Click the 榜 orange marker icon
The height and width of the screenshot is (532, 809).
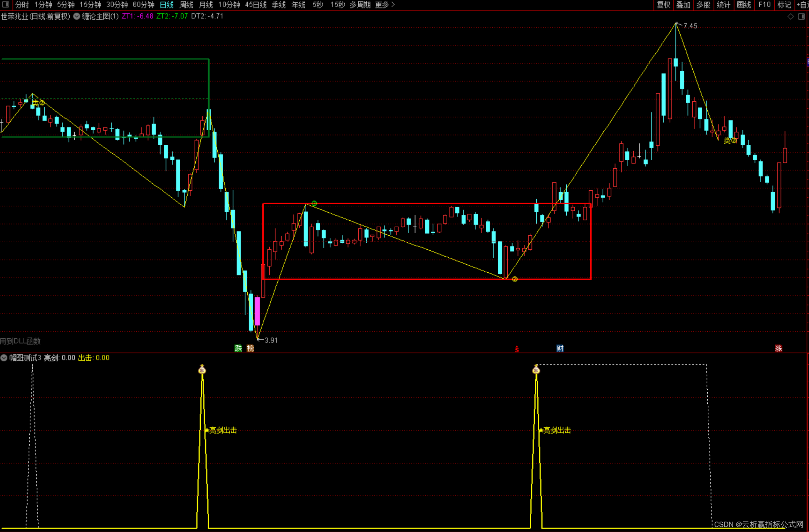tap(250, 348)
